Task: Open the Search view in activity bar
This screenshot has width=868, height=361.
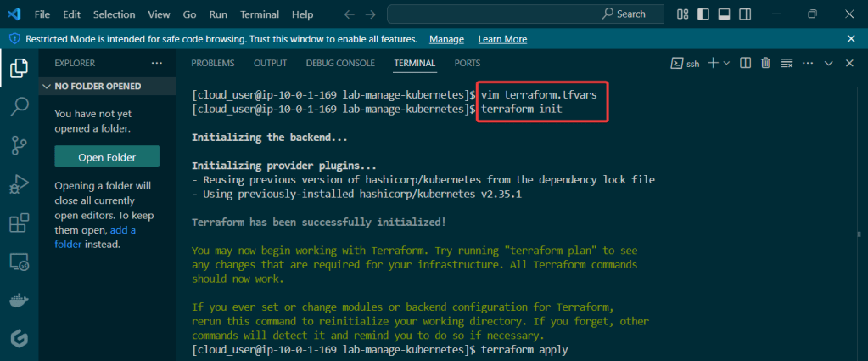Action: point(19,107)
